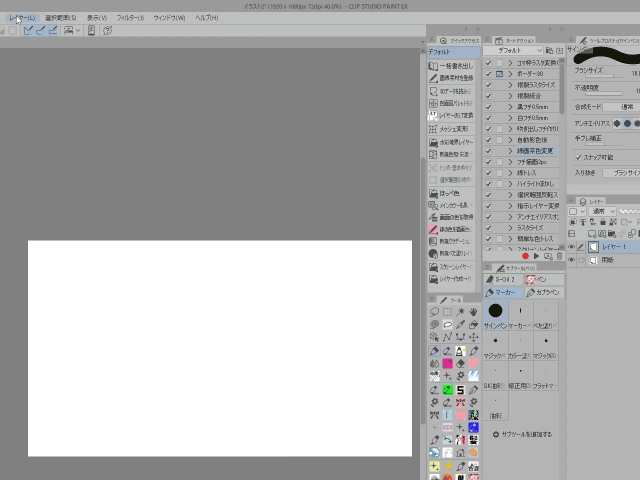Open the レイヤー(L) menu
Viewport: 640px width, 480px height.
(x=22, y=18)
